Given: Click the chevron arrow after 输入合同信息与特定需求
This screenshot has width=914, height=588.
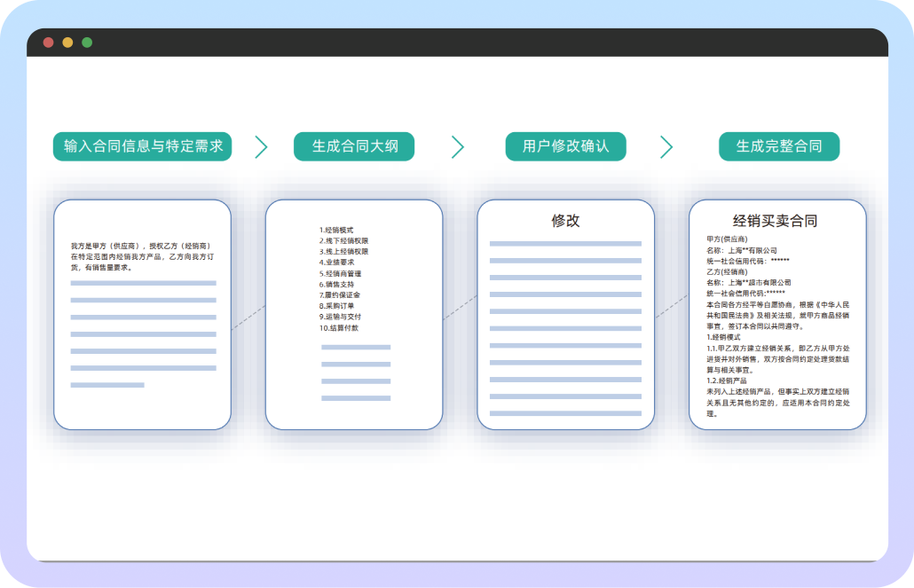Looking at the screenshot, I should click(261, 147).
